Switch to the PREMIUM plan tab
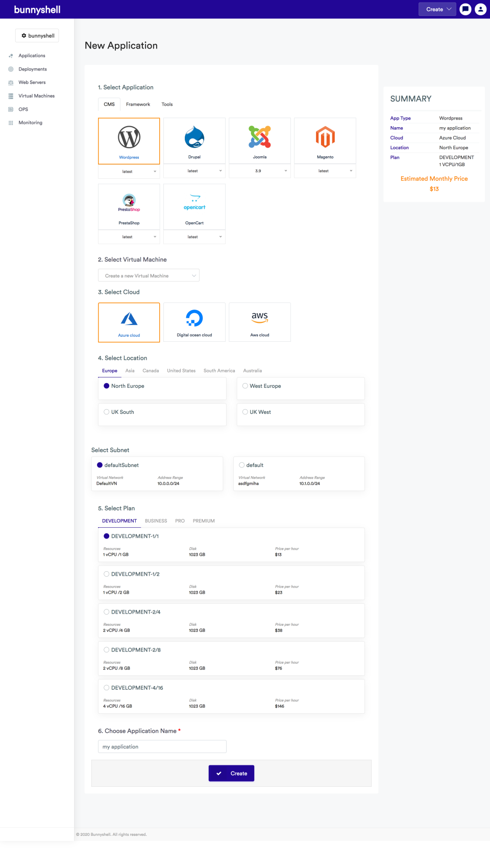 pyautogui.click(x=204, y=521)
